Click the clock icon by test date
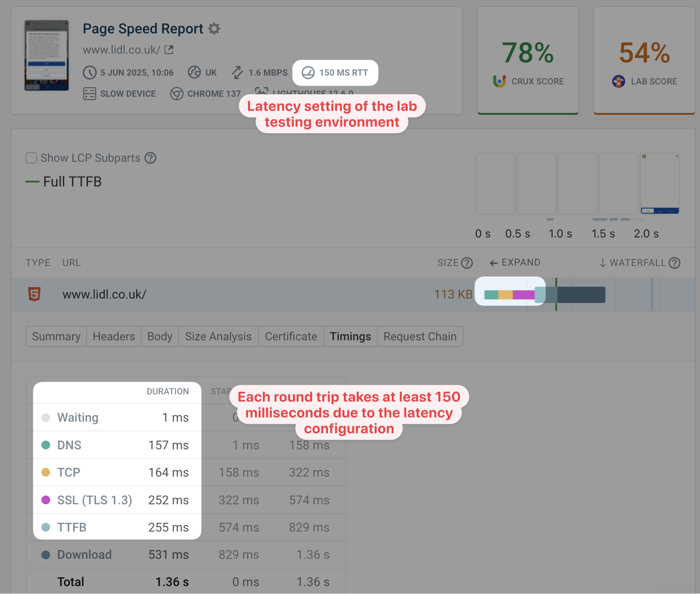This screenshot has height=594, width=700. point(90,73)
